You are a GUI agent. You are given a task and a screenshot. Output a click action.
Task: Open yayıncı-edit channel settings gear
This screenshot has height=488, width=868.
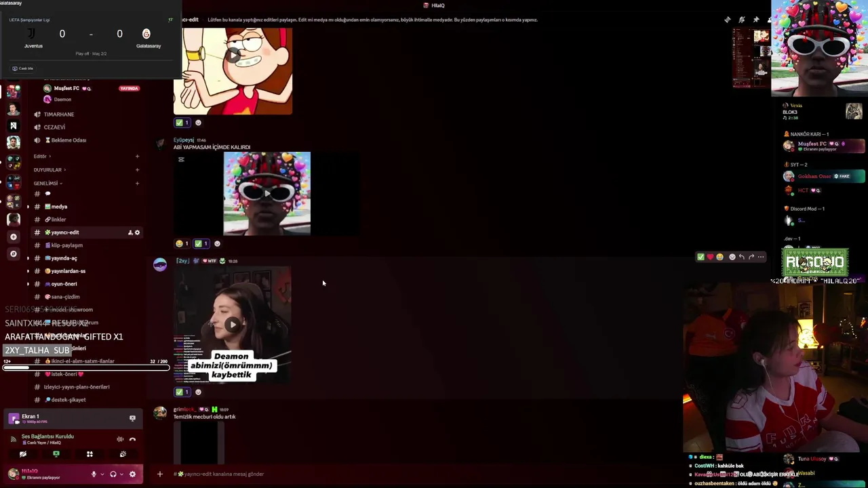tap(137, 232)
